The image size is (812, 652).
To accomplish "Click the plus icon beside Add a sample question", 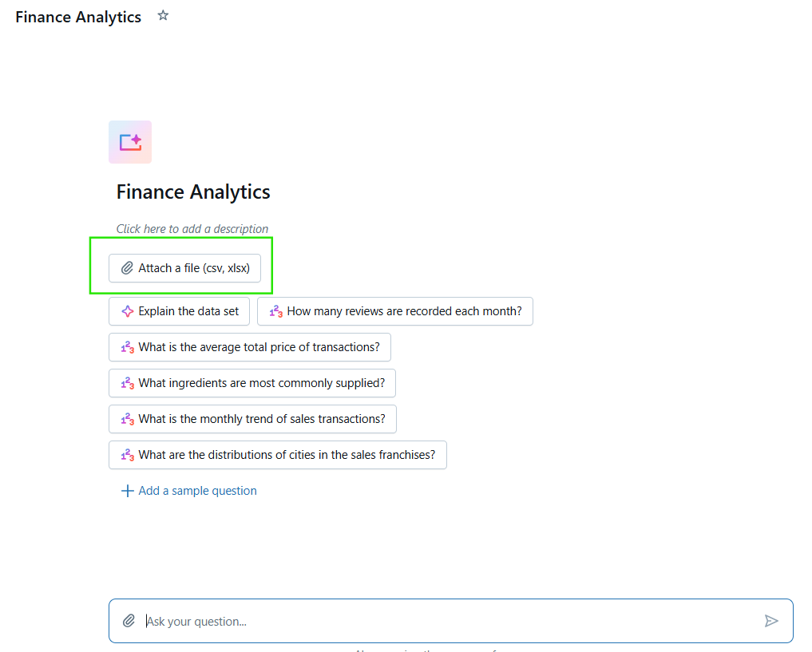I will point(128,490).
